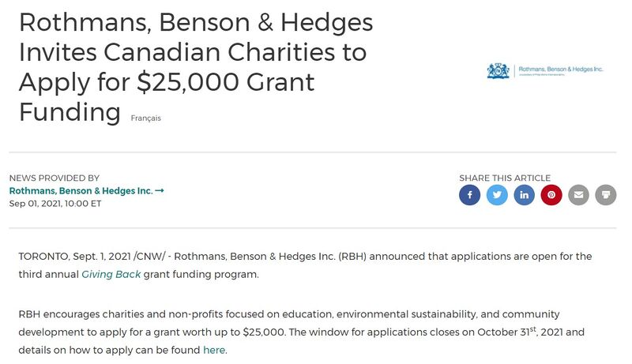632x364 pixels.
Task: Share article on Facebook
Action: pyautogui.click(x=469, y=195)
